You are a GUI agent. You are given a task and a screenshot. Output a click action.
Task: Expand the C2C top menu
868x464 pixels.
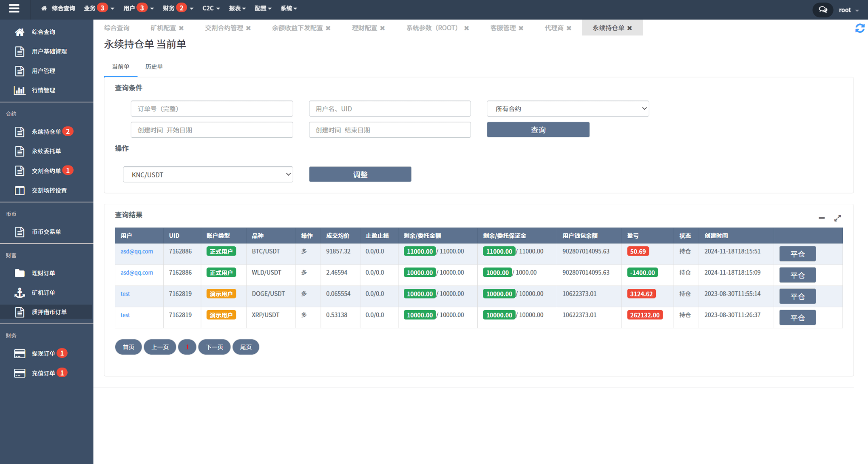(211, 8)
